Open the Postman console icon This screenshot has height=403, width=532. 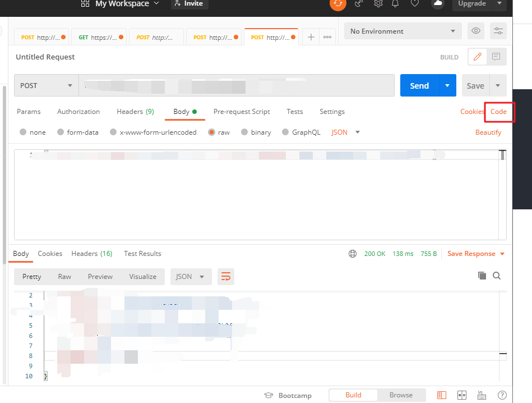coord(441,395)
